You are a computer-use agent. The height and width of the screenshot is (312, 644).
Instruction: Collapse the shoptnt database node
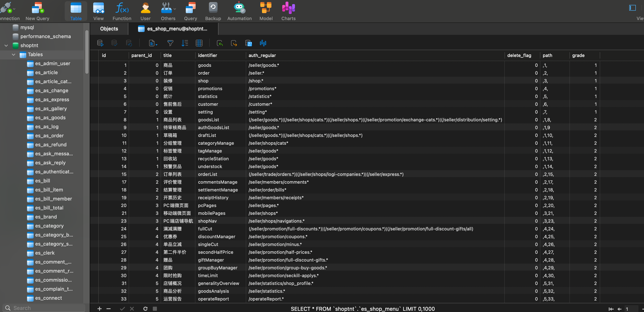(x=6, y=45)
